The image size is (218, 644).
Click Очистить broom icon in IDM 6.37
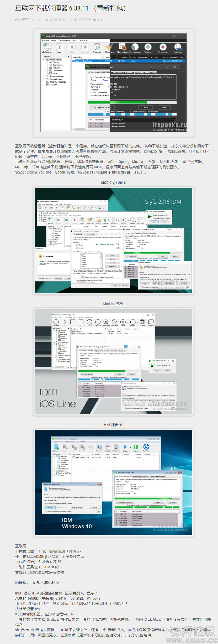coord(109,47)
